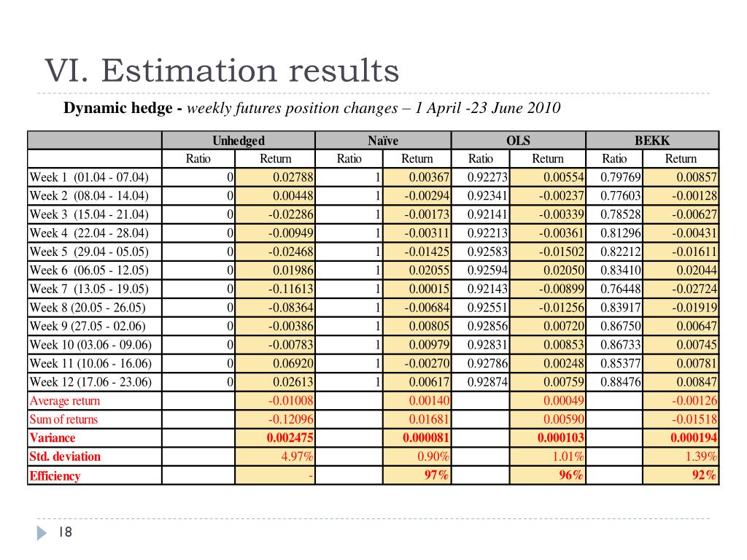This screenshot has width=747, height=560.
Task: Select the Variance row label
Action: point(53,438)
